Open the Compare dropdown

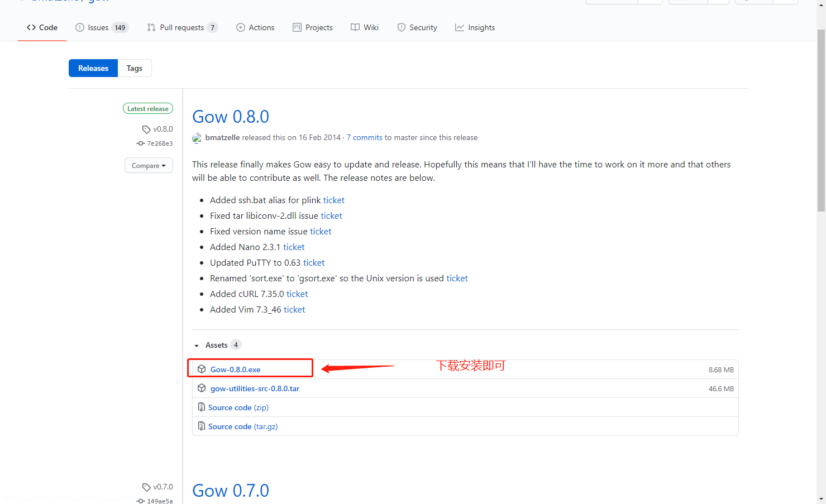149,165
